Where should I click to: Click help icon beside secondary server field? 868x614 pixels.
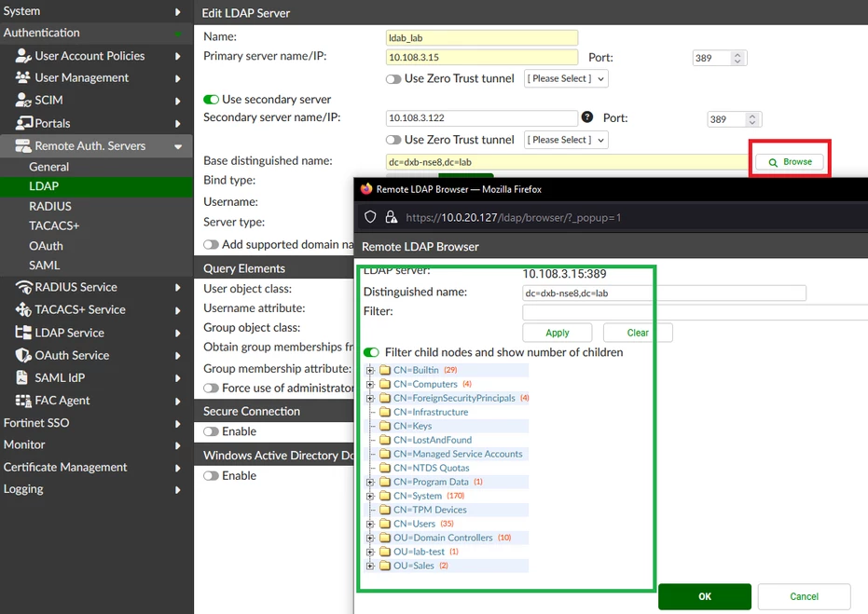(587, 116)
